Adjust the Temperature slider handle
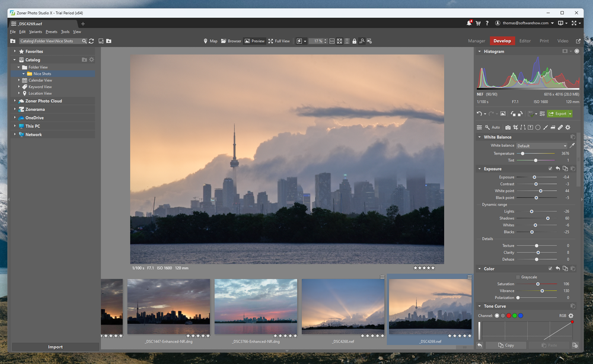This screenshot has width=593, height=364. [522, 154]
